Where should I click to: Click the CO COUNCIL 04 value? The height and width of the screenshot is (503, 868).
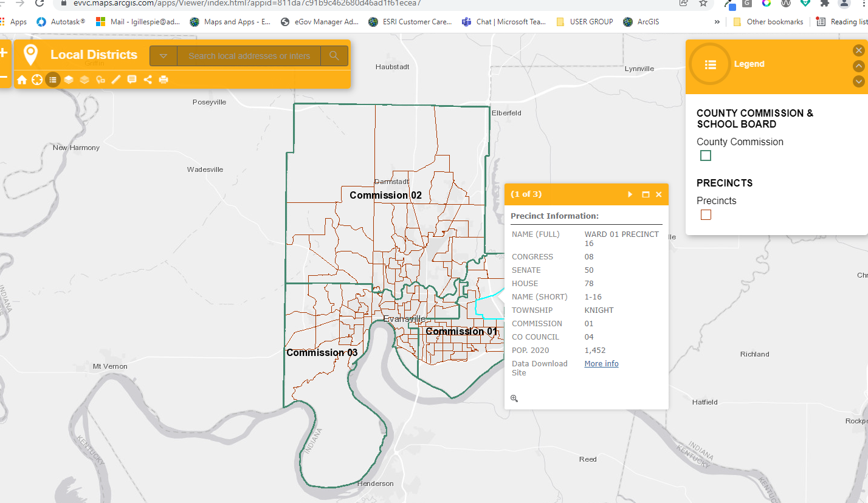[589, 337]
